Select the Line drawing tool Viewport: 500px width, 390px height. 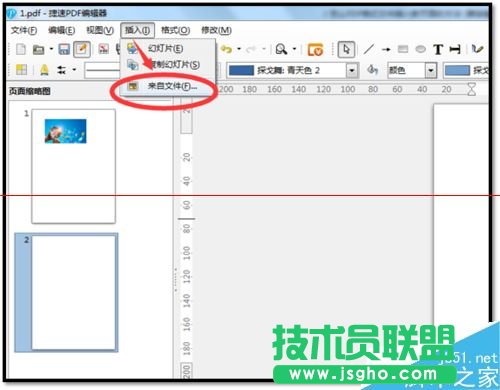click(369, 49)
